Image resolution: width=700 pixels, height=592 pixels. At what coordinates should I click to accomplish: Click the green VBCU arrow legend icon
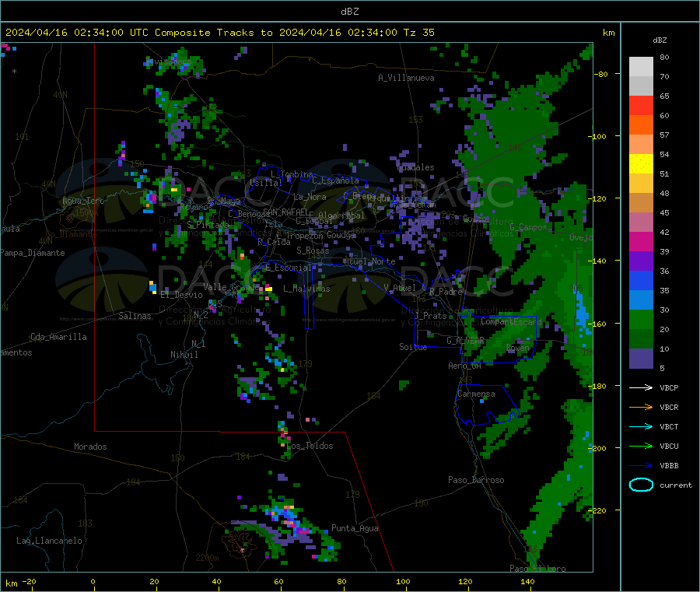[641, 446]
